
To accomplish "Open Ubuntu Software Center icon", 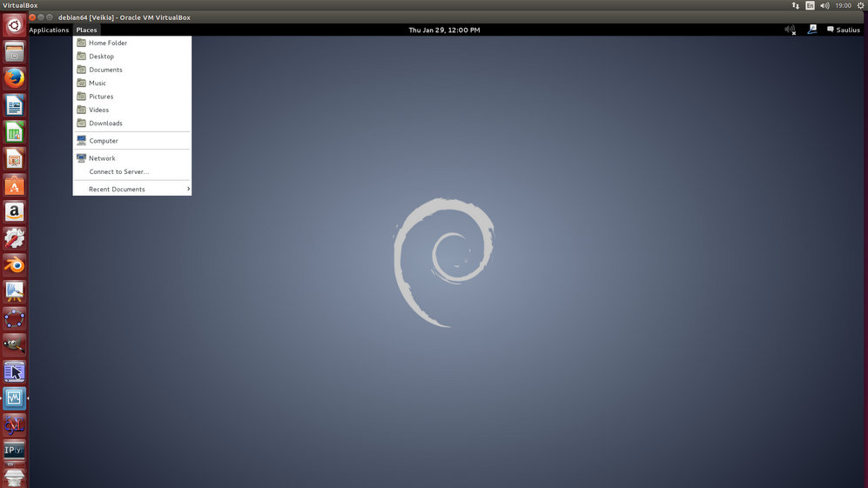I will click(14, 185).
